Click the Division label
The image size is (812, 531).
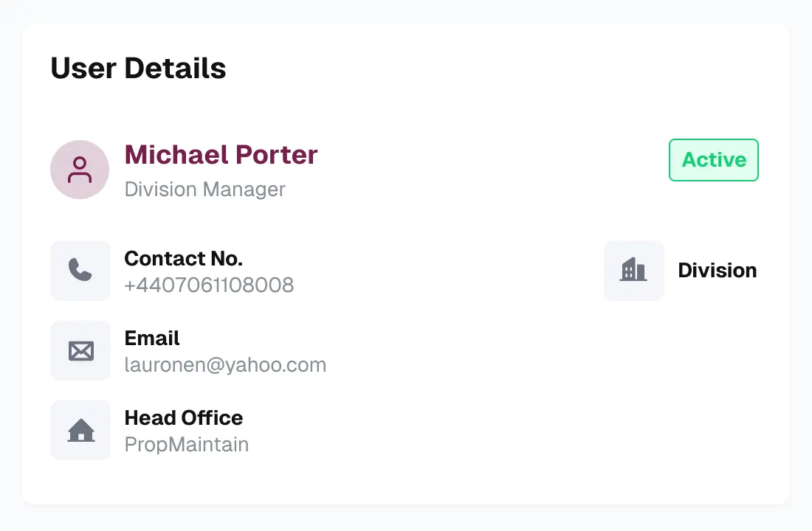(717, 271)
